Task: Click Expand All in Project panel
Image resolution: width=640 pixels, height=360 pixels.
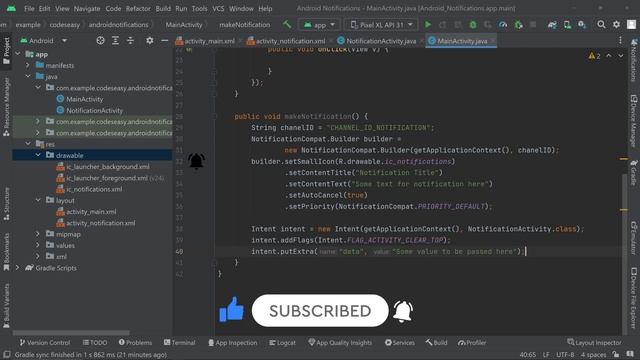Action: click(x=116, y=40)
